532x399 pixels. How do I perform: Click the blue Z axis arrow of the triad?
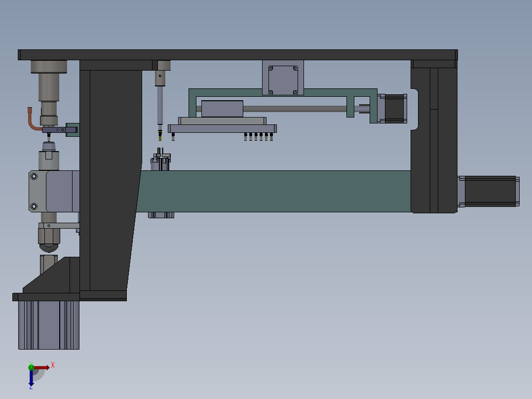coord(31,378)
